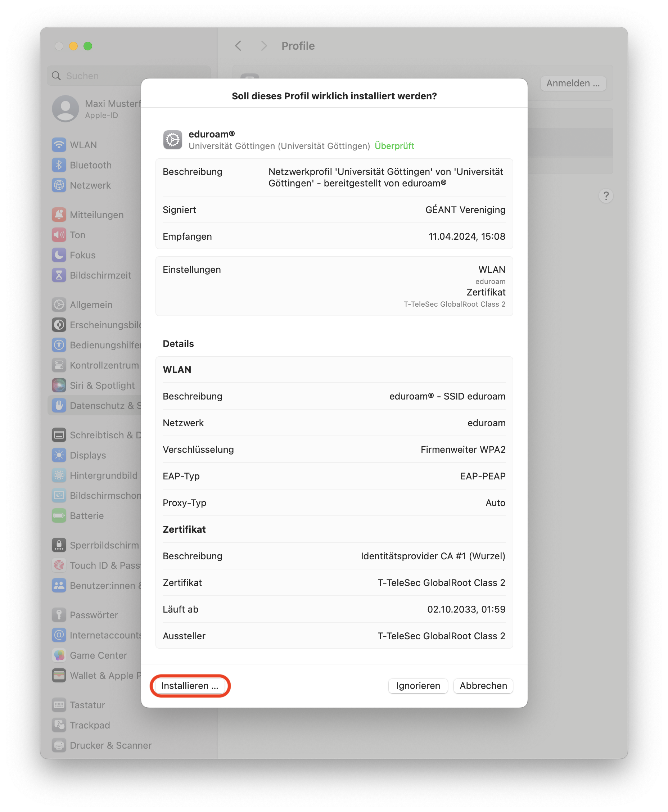Go forward with the right chevron
The width and height of the screenshot is (668, 812).
[x=263, y=46]
